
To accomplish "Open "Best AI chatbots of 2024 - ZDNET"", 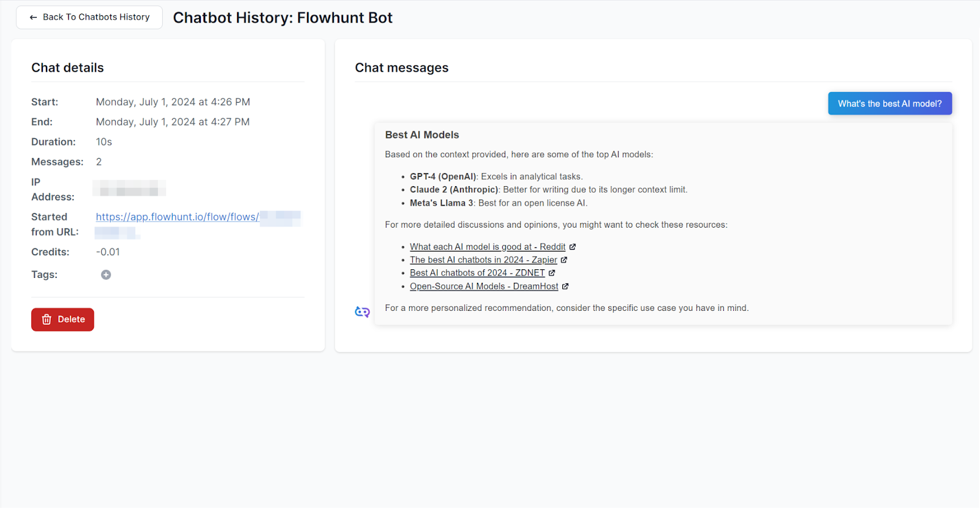I will pos(477,272).
